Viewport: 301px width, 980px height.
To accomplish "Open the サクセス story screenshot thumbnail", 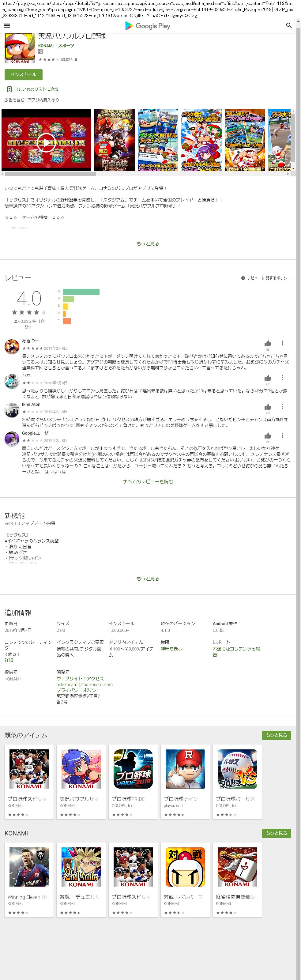I will pos(158,140).
